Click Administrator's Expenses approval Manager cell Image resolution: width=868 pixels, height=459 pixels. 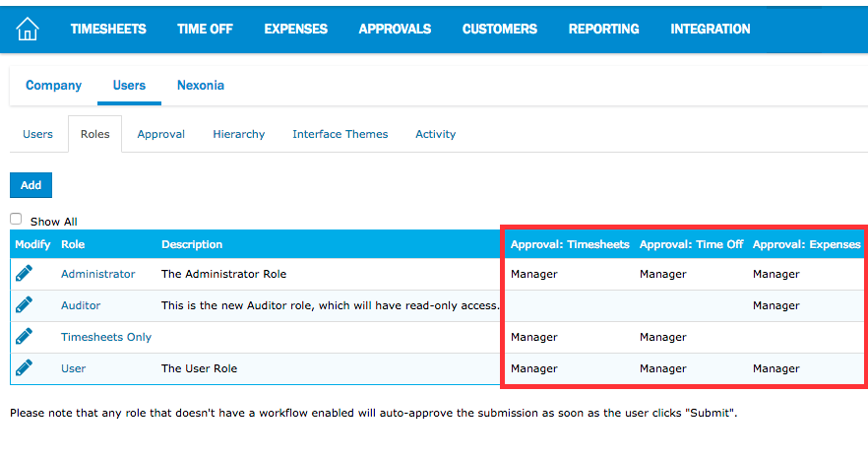(x=776, y=274)
